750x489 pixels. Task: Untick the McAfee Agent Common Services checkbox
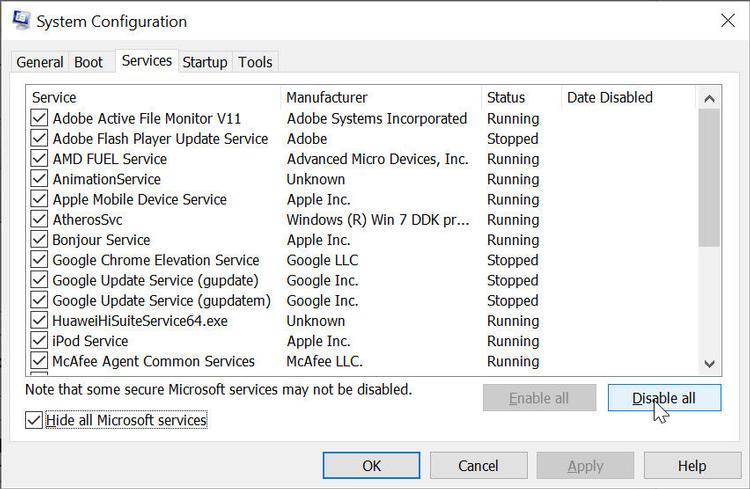[x=39, y=361]
